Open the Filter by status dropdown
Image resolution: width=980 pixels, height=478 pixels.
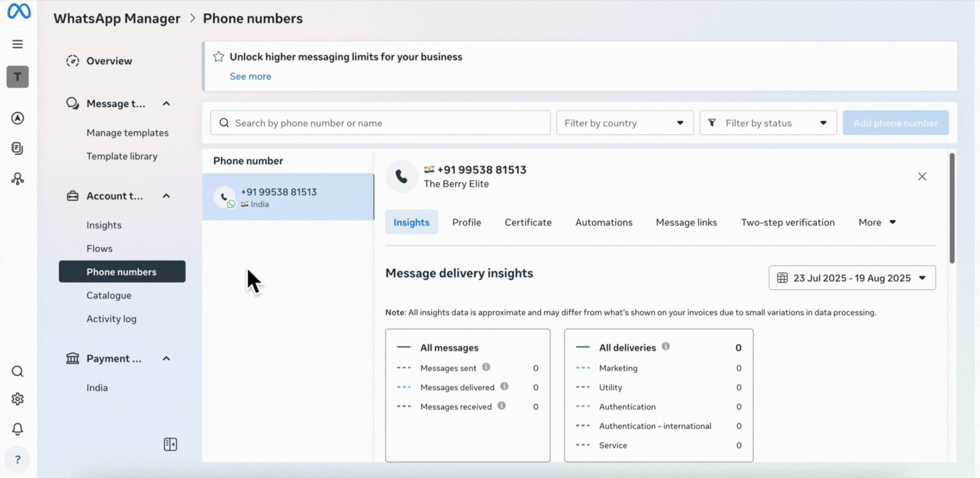click(768, 123)
